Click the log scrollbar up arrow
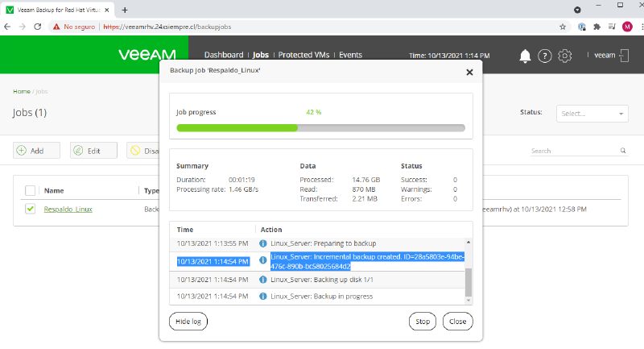 pyautogui.click(x=469, y=243)
